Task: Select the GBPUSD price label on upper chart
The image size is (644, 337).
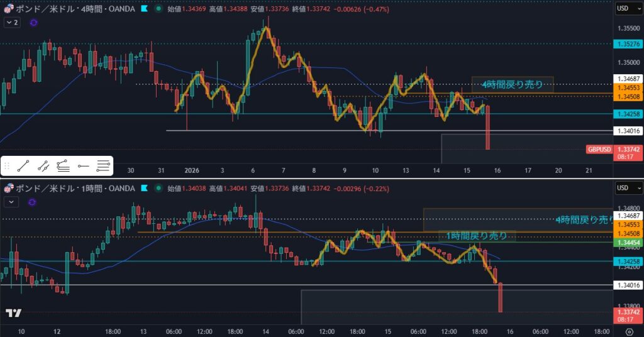Action: [599, 149]
